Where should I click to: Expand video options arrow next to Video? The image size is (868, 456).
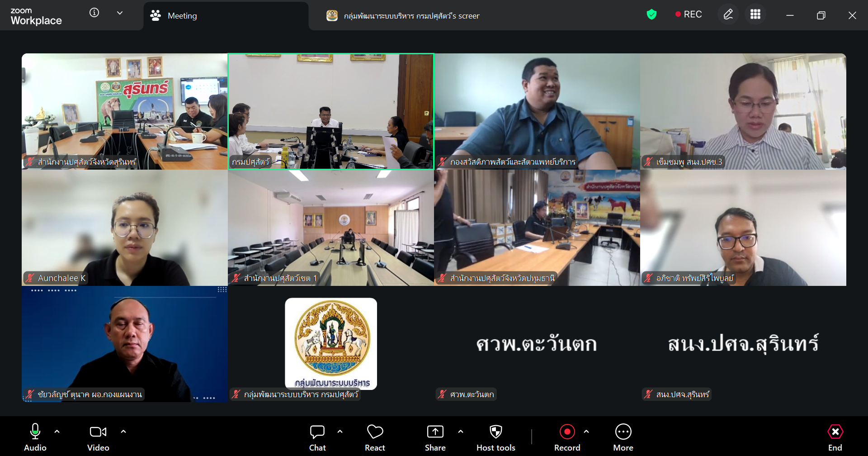click(123, 432)
